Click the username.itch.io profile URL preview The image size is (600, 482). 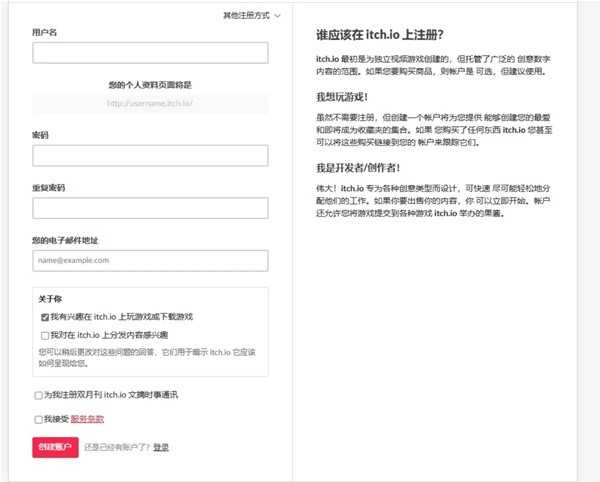(150, 103)
